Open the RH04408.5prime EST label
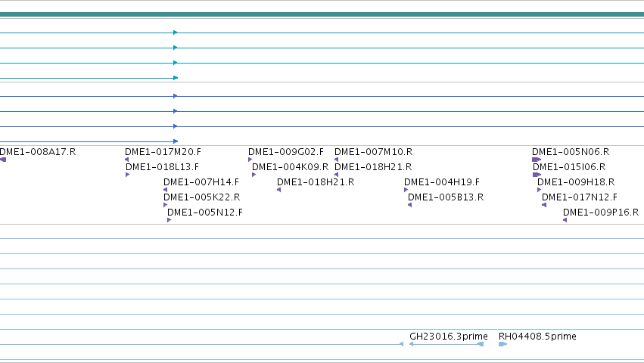The width and height of the screenshot is (644, 363). [537, 337]
